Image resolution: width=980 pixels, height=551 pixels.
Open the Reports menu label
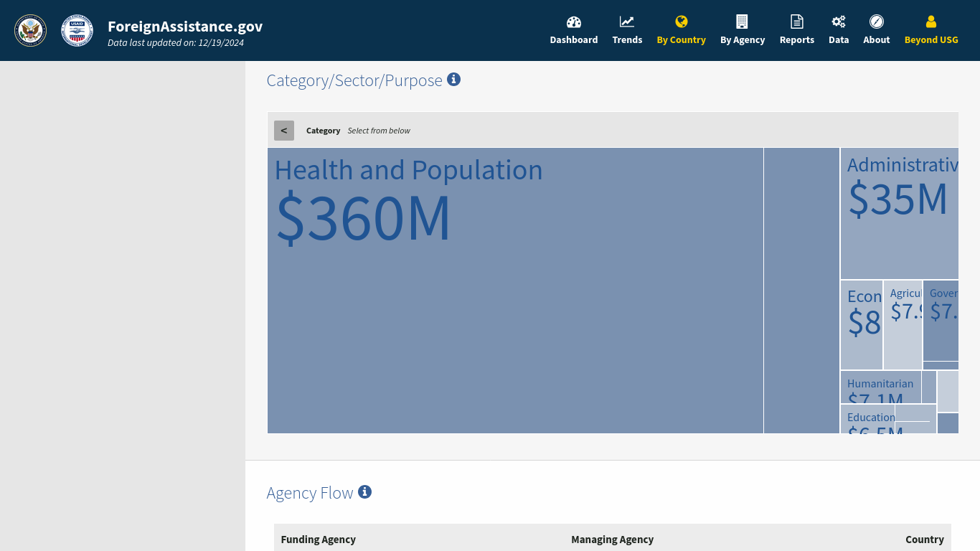pos(797,40)
